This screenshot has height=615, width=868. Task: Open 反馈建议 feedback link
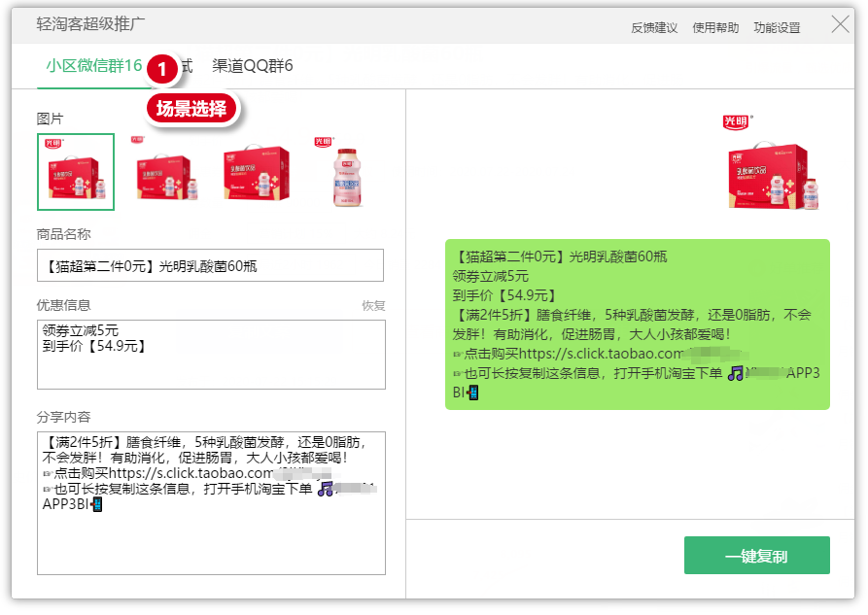(654, 27)
